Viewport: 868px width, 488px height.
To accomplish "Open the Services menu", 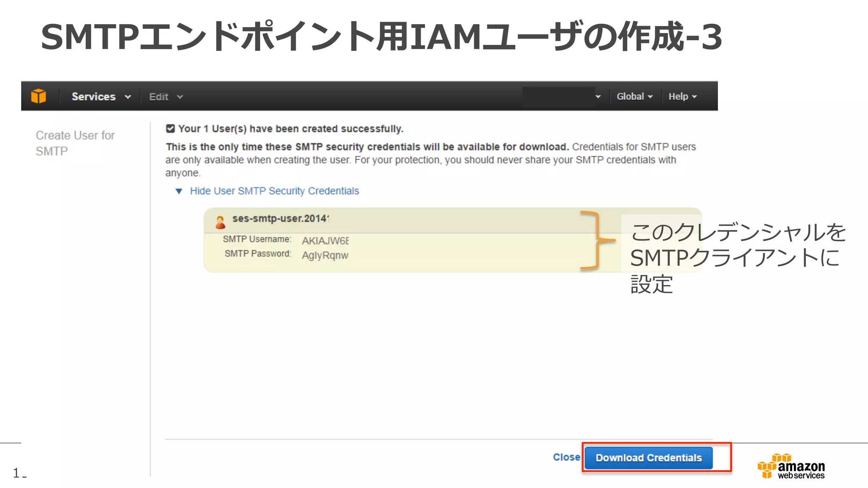I will tap(101, 97).
